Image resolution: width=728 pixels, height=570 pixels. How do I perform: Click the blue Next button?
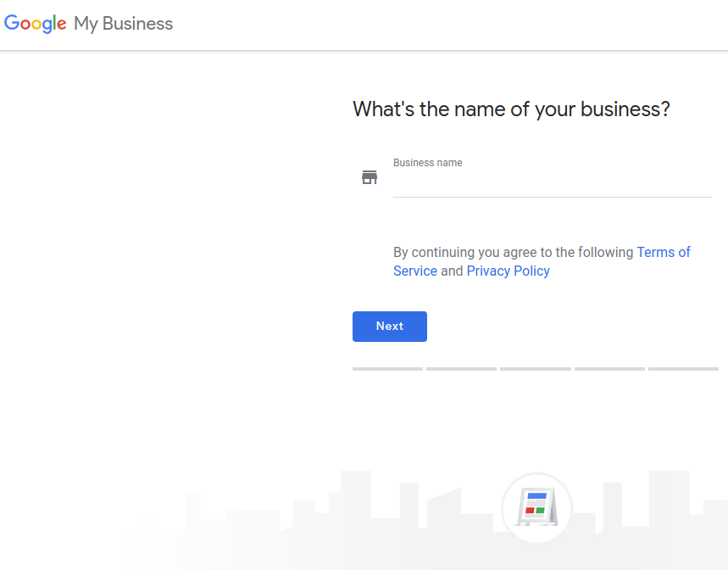coord(390,326)
